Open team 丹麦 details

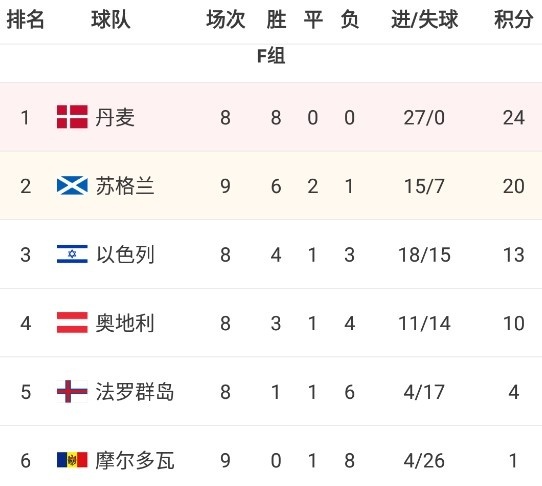point(115,117)
